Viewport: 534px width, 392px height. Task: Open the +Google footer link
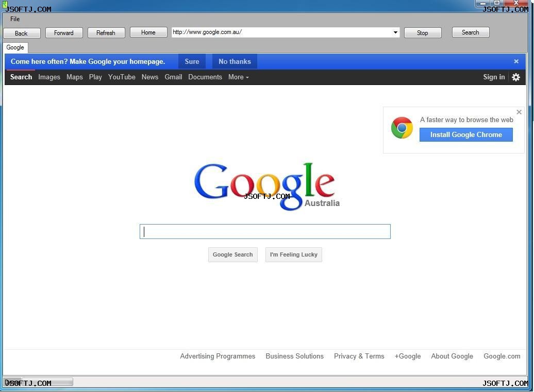point(408,356)
